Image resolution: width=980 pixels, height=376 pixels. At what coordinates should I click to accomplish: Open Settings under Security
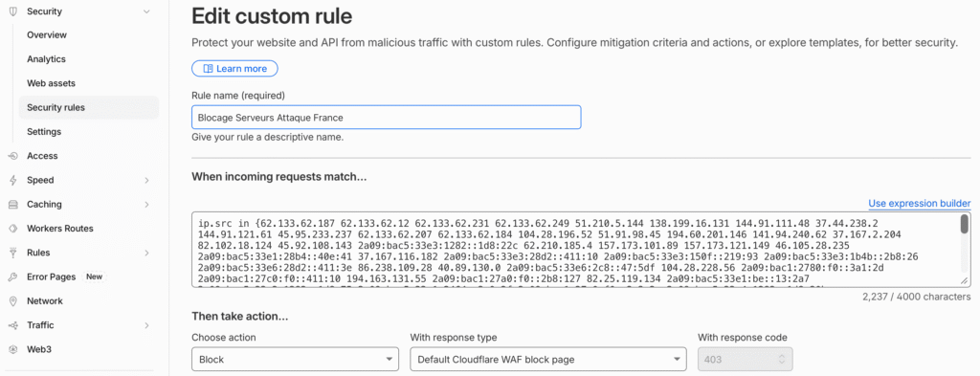pyautogui.click(x=44, y=132)
